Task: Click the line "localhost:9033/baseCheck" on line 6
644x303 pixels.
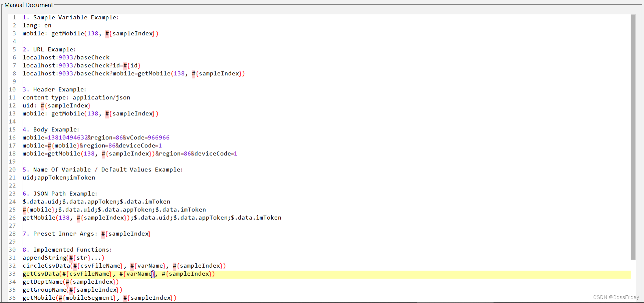Action: (x=66, y=57)
